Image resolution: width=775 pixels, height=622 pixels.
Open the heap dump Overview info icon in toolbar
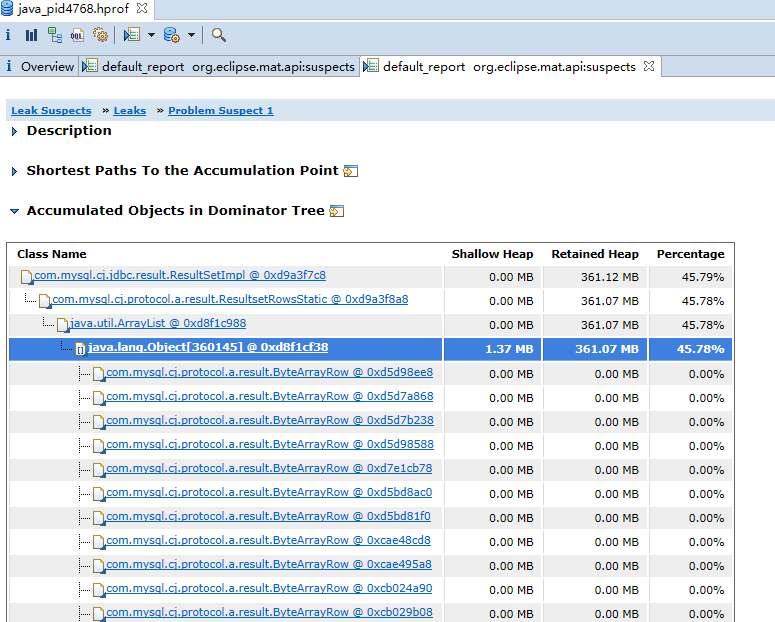point(8,35)
